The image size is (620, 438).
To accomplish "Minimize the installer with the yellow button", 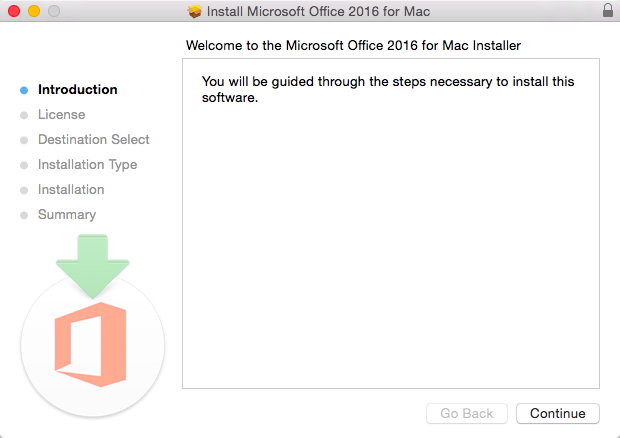I will 33,11.
